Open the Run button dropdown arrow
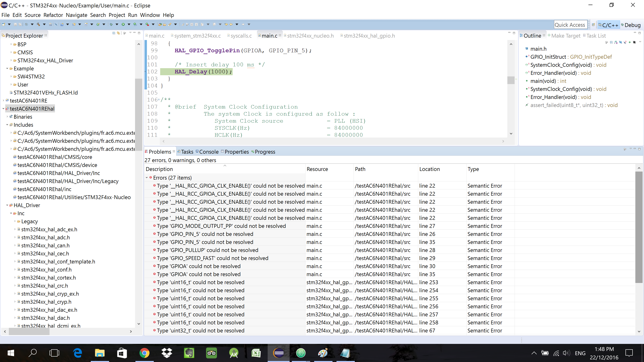644x362 pixels. (x=129, y=24)
